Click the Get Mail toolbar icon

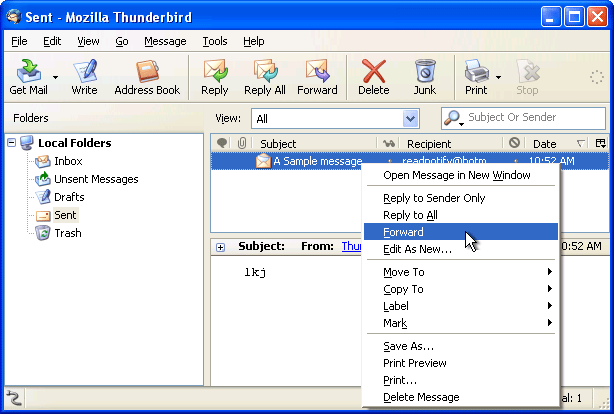(27, 72)
